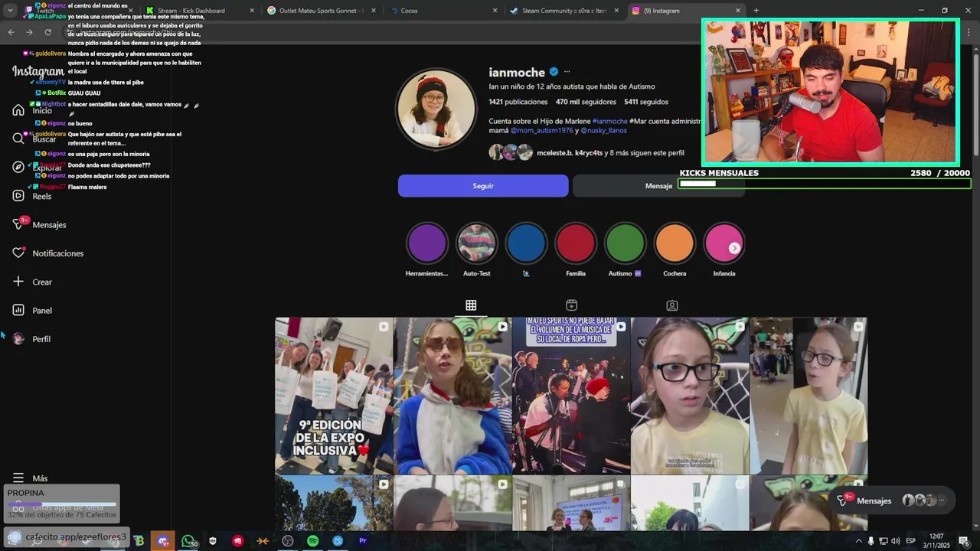The width and height of the screenshot is (980, 551).
Task: Open the blue highlight story circle
Action: click(526, 243)
